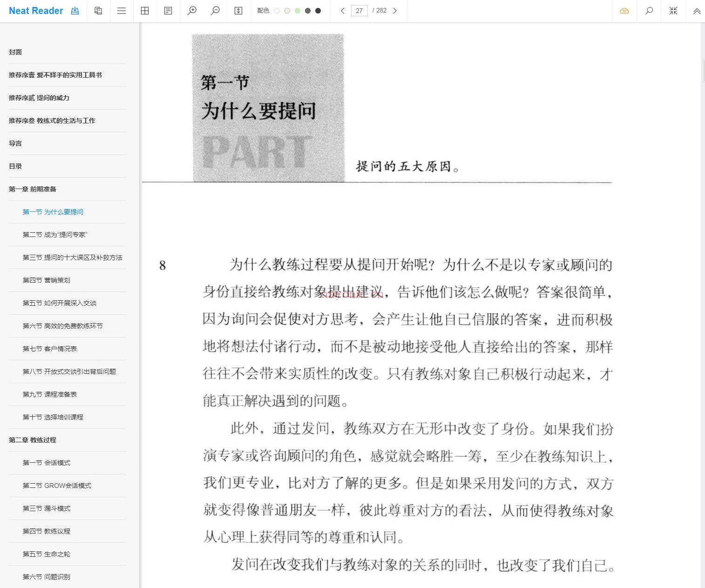The height and width of the screenshot is (588, 705).
Task: Open the cloud sync icon
Action: [624, 11]
